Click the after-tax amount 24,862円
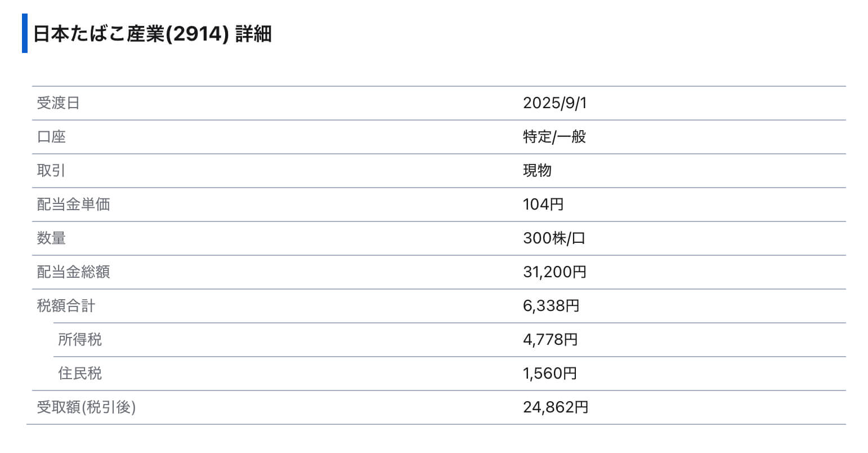The height and width of the screenshot is (453, 868). coord(556,407)
